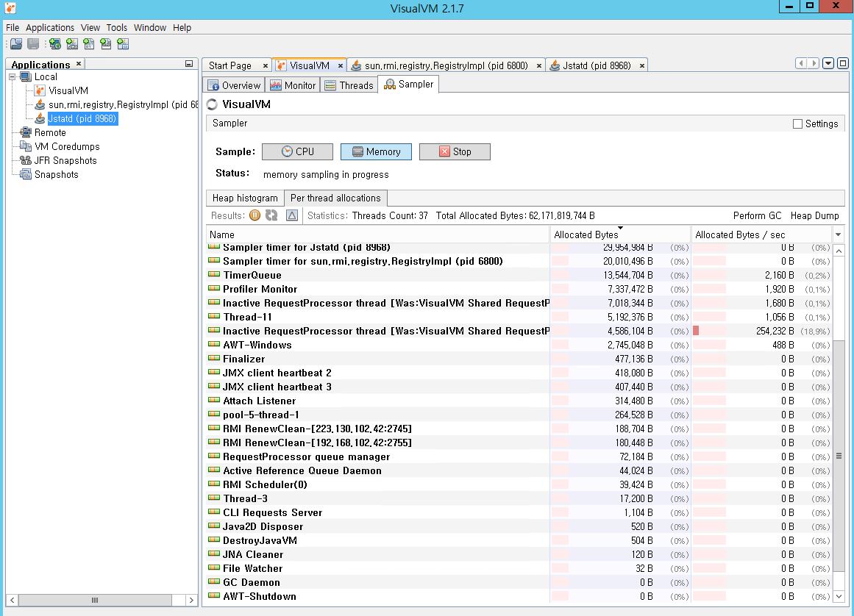Click the RegistryImpl Java icon in Applications tree

pos(40,104)
